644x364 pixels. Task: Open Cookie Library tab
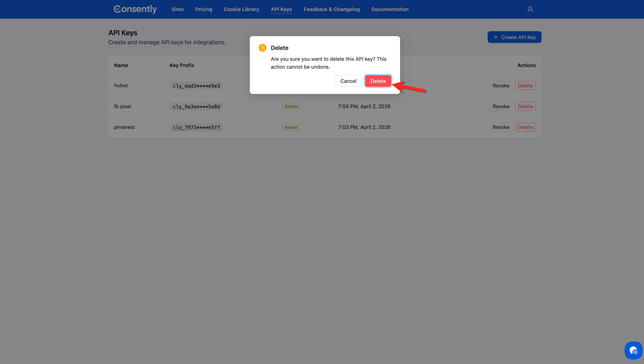pyautogui.click(x=241, y=9)
